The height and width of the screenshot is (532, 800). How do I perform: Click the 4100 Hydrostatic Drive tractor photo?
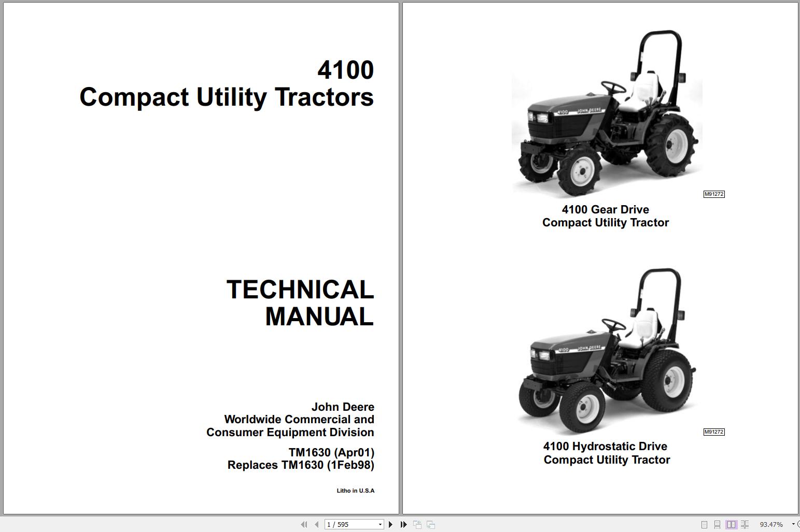tap(607, 351)
